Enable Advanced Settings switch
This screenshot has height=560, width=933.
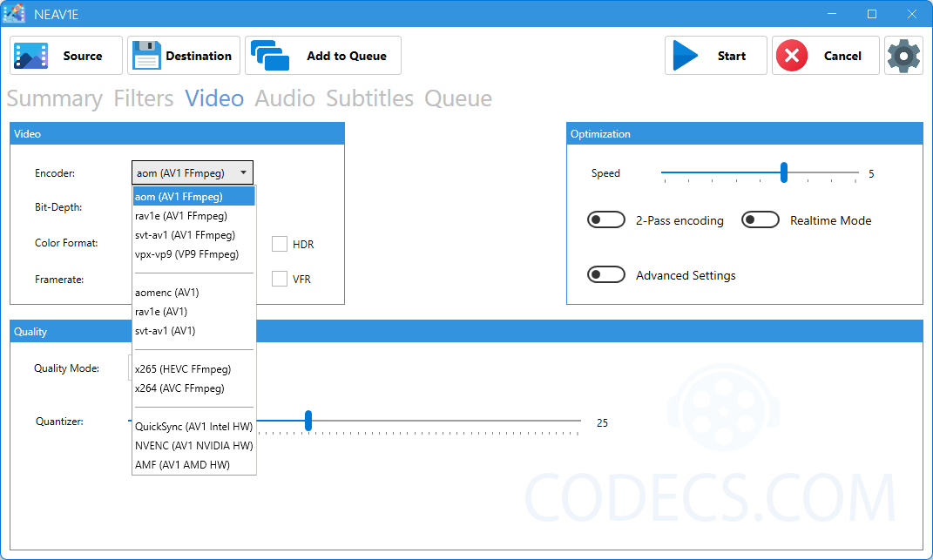point(605,275)
